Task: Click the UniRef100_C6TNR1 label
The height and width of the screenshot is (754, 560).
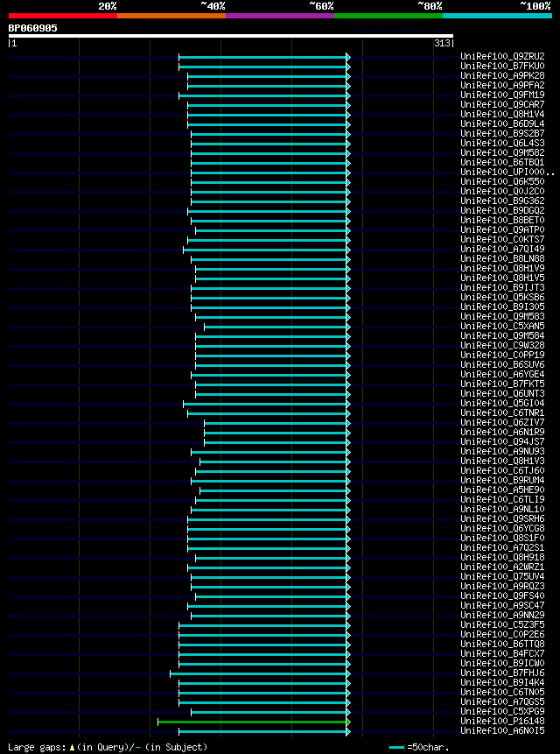Action: click(502, 412)
